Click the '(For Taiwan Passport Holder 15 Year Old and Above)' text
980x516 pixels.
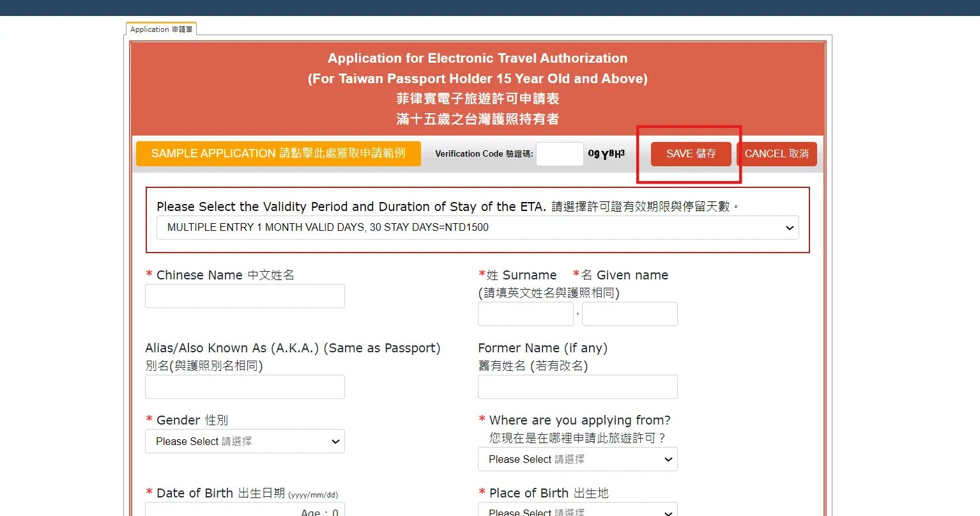[478, 79]
